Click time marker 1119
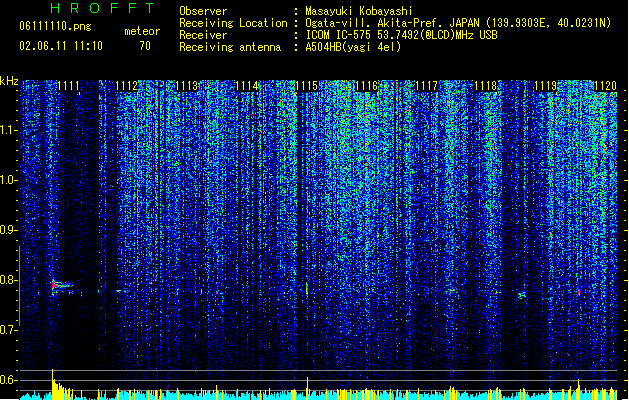This screenshot has width=629, height=400. (546, 86)
